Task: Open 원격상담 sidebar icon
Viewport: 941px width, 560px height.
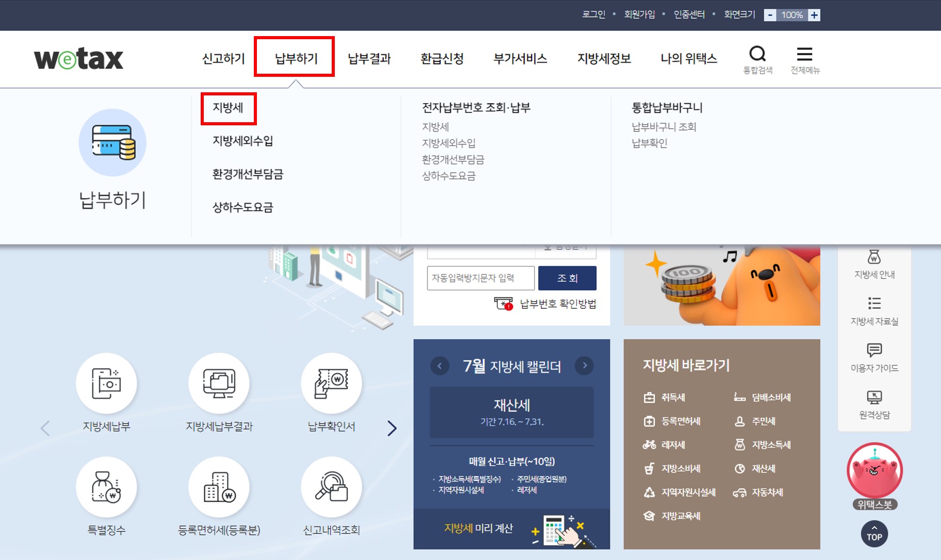Action: click(x=874, y=405)
